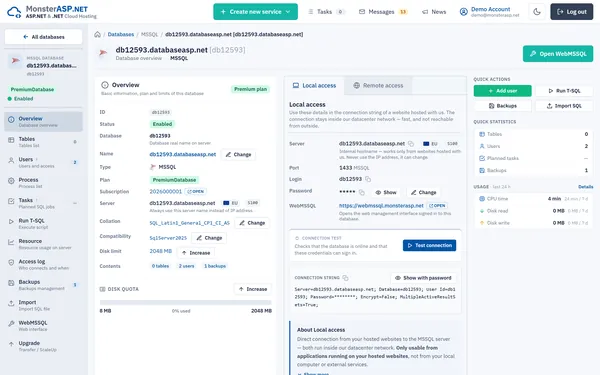Click Show with password button

(x=423, y=278)
